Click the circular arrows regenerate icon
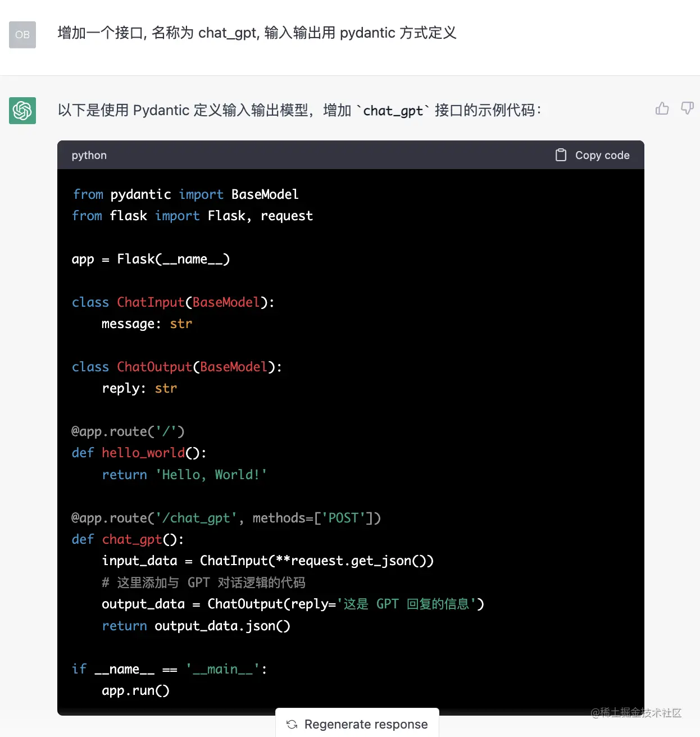Viewport: 700px width, 737px height. (x=292, y=725)
